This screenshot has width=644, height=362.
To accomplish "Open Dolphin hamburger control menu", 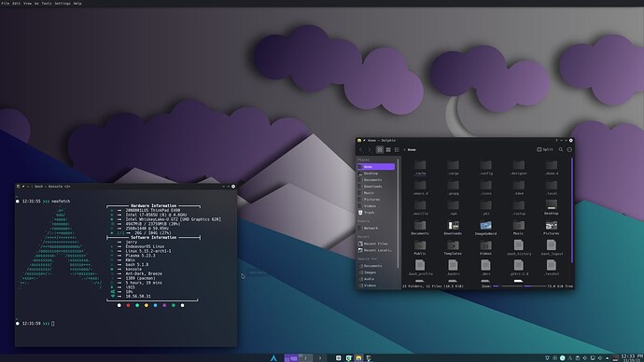I will pyautogui.click(x=569, y=150).
